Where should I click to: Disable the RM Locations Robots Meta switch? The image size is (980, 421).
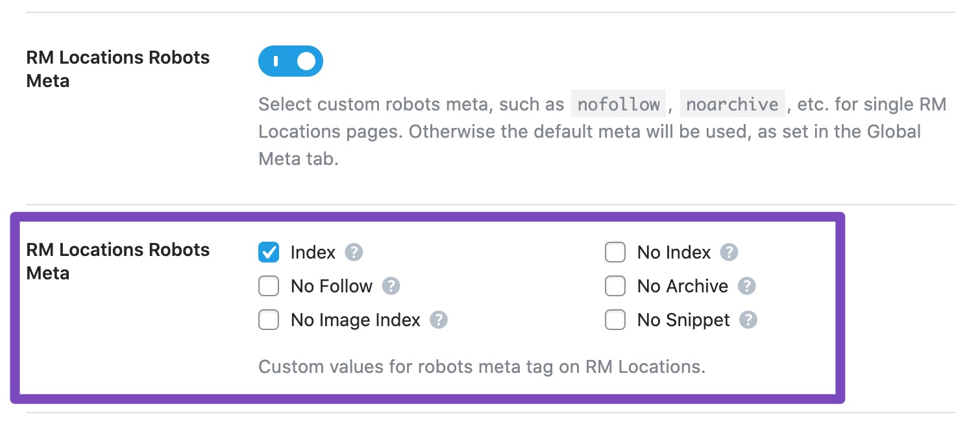click(290, 60)
